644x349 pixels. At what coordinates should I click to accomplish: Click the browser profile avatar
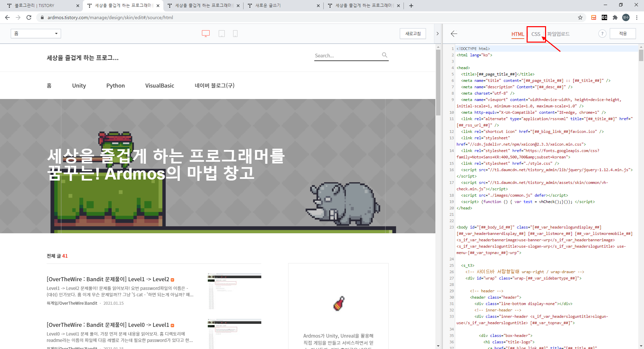point(626,17)
